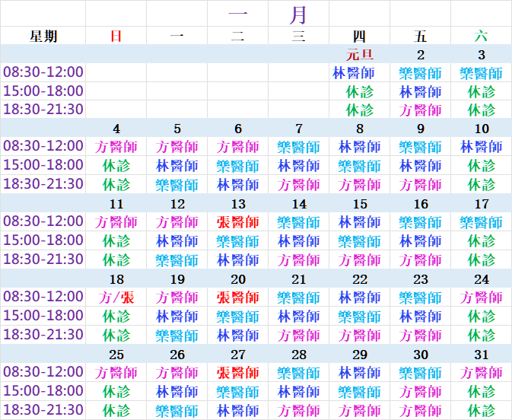
Task: Click 休診 afternoon cell under 元旦
Action: (x=359, y=91)
